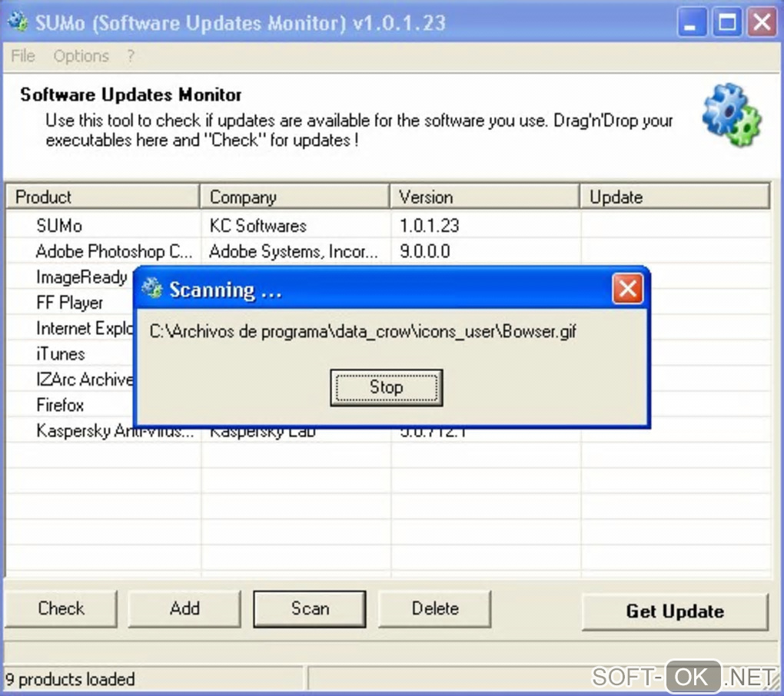Click the Check button

pyautogui.click(x=61, y=608)
